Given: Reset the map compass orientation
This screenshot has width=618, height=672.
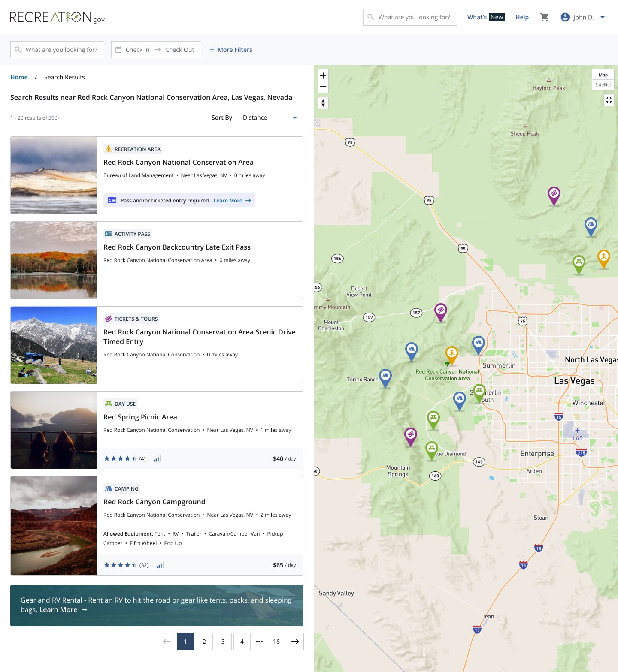Looking at the screenshot, I should [323, 103].
